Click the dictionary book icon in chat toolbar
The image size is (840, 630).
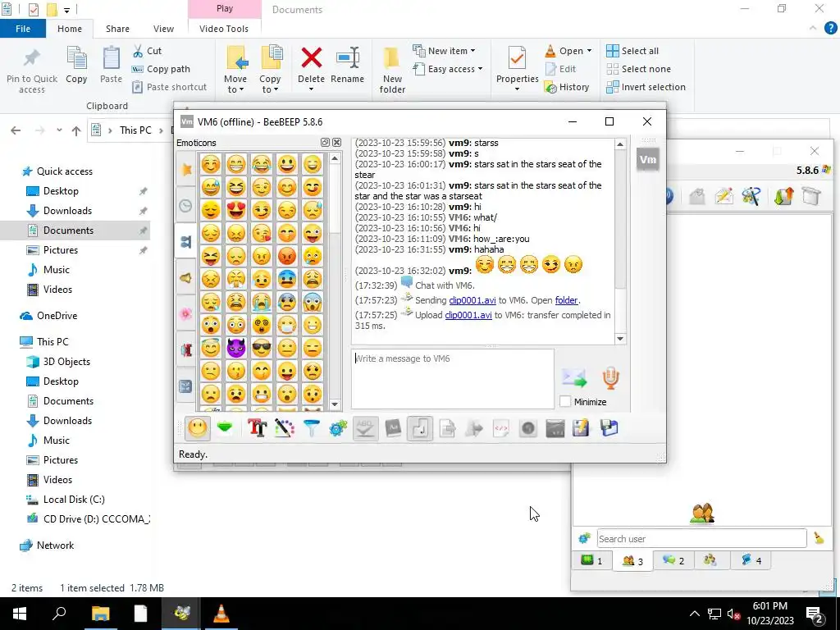[x=393, y=428]
